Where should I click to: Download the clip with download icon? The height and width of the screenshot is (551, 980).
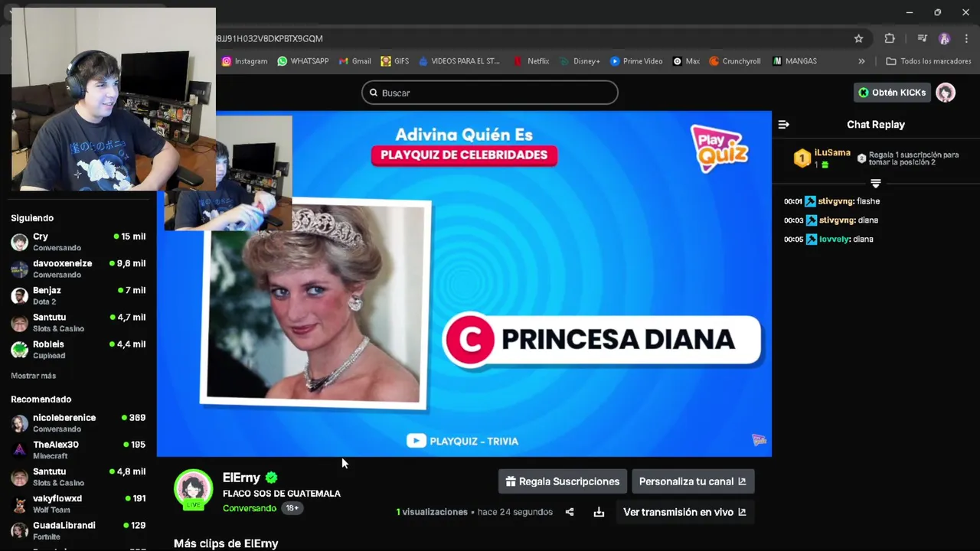pos(599,512)
